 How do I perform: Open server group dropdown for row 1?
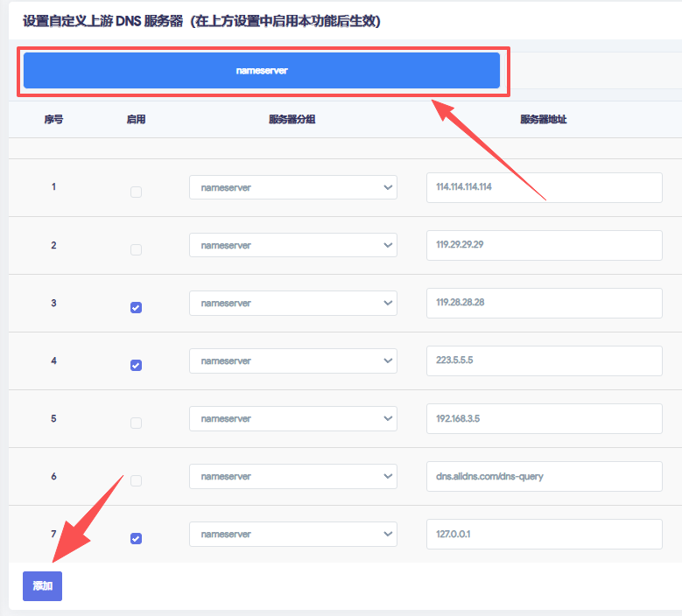pyautogui.click(x=292, y=187)
